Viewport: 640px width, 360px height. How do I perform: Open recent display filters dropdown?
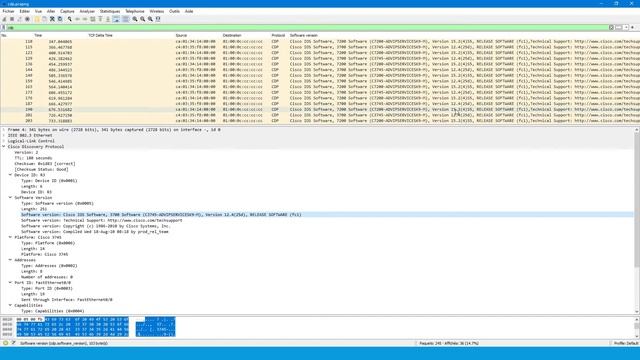tap(626, 27)
